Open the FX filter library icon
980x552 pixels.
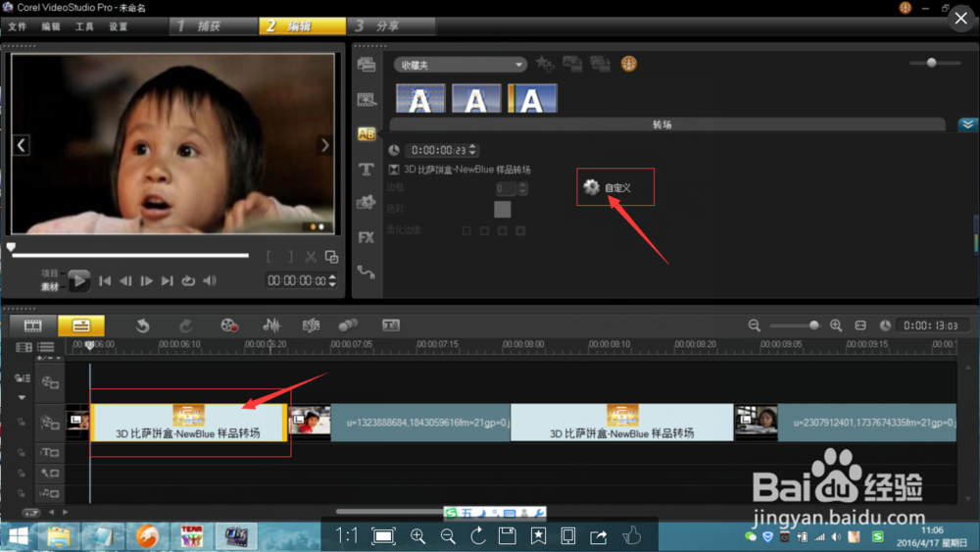pyautogui.click(x=367, y=237)
